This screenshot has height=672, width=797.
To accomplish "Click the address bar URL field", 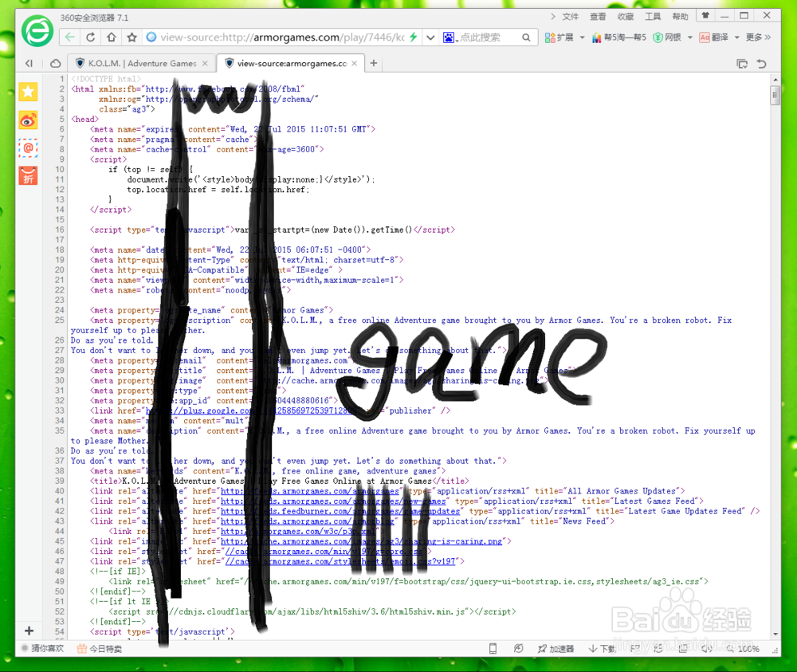I will (x=282, y=37).
